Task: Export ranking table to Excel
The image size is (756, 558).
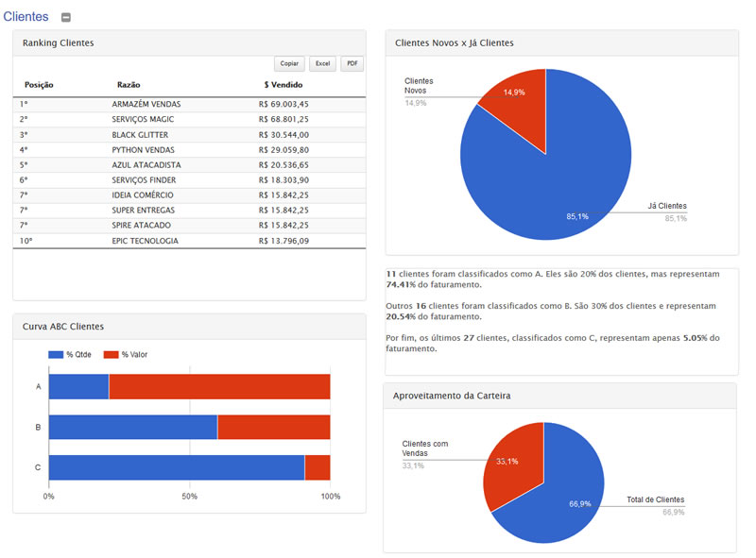Action: pos(323,64)
